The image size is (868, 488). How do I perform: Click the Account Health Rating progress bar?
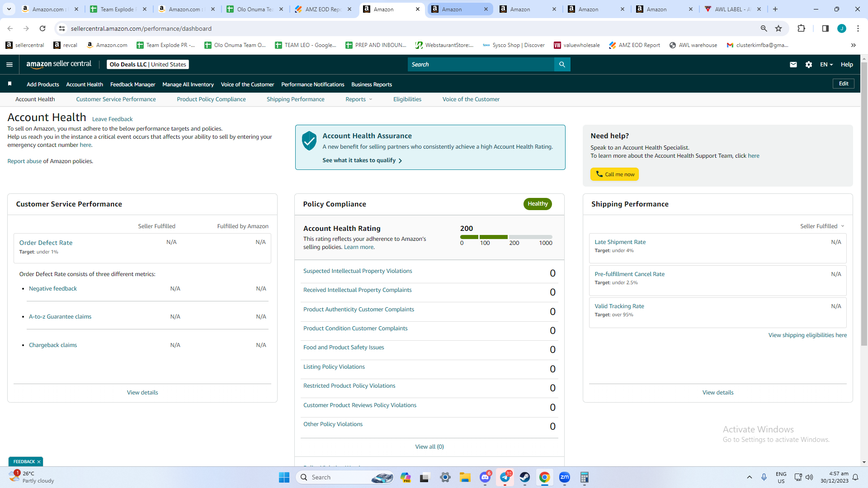click(506, 237)
